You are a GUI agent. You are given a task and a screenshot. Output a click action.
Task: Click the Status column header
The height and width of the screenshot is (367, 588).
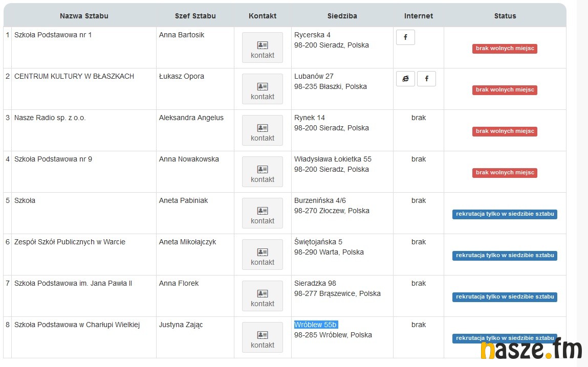[505, 16]
